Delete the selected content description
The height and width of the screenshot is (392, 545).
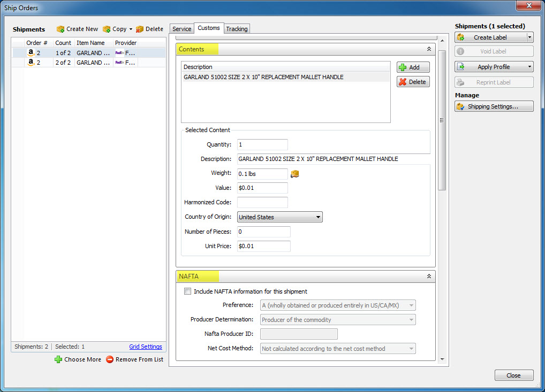(413, 82)
